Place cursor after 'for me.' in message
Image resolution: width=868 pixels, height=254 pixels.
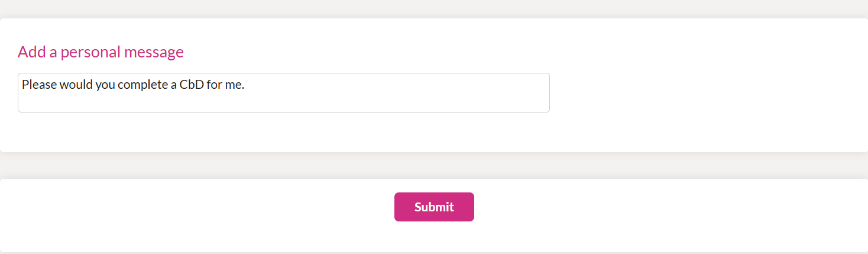[x=245, y=85]
